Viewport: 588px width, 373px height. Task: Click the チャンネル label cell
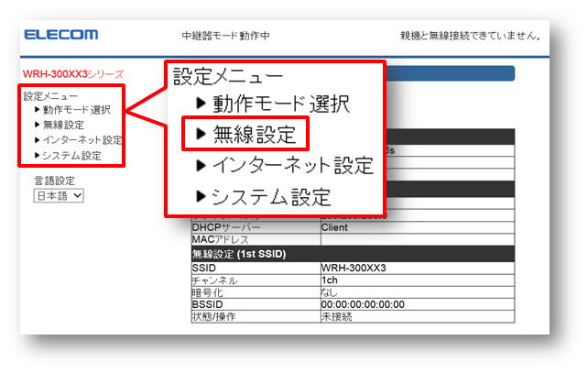click(256, 280)
